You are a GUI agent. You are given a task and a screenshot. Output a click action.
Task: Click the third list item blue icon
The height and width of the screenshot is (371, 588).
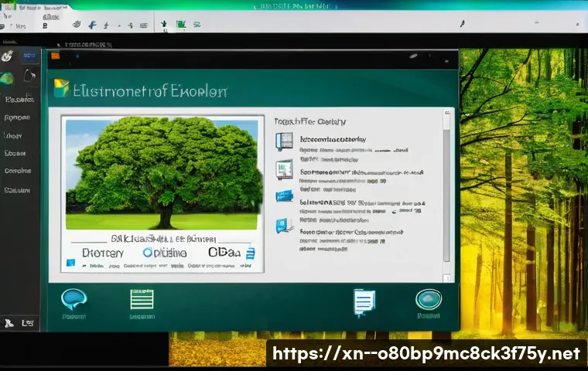click(x=284, y=196)
